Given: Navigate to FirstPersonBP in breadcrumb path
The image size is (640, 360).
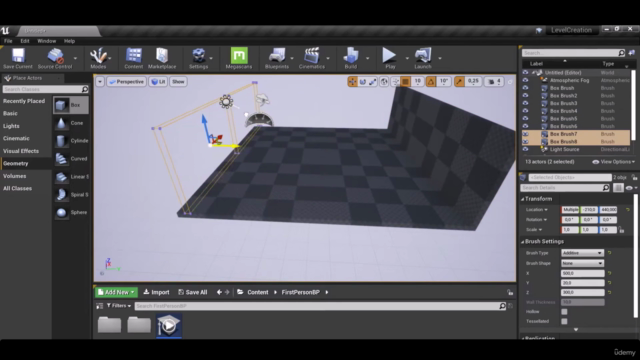Looking at the screenshot, I should 300,292.
